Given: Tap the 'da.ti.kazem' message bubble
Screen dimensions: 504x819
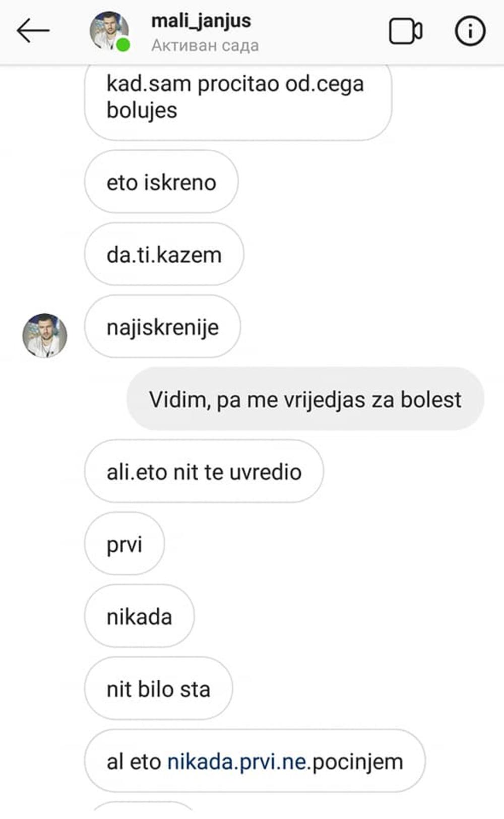Looking at the screenshot, I should coord(164,255).
